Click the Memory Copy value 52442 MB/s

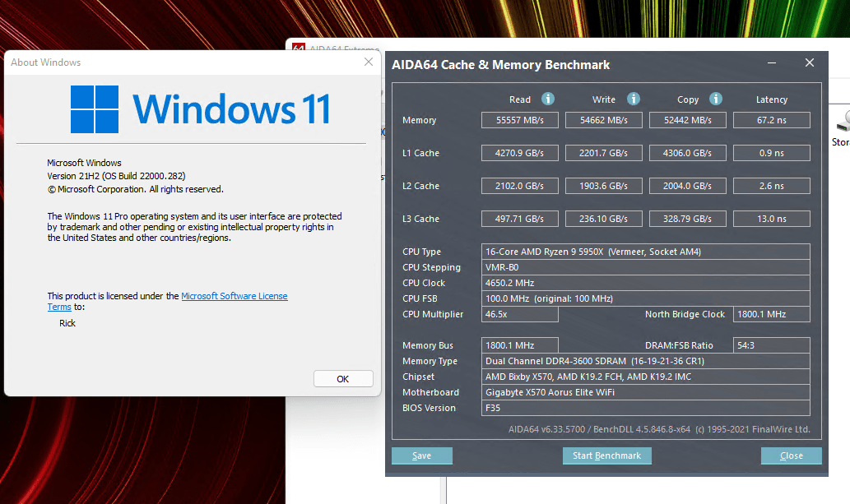click(x=688, y=120)
